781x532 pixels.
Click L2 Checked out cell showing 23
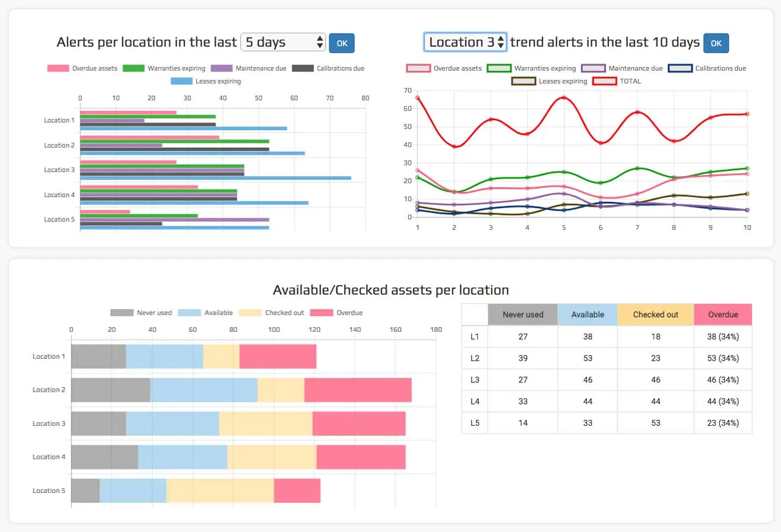click(655, 358)
